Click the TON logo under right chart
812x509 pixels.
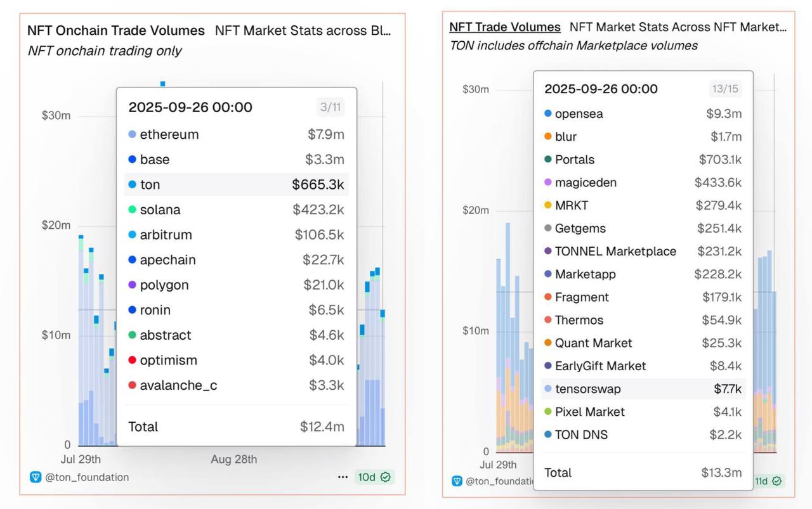(x=457, y=481)
